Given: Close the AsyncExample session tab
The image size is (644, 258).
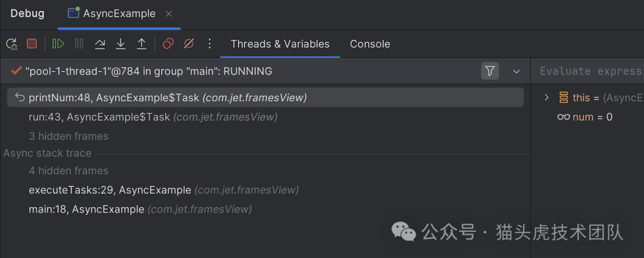Looking at the screenshot, I should 169,14.
